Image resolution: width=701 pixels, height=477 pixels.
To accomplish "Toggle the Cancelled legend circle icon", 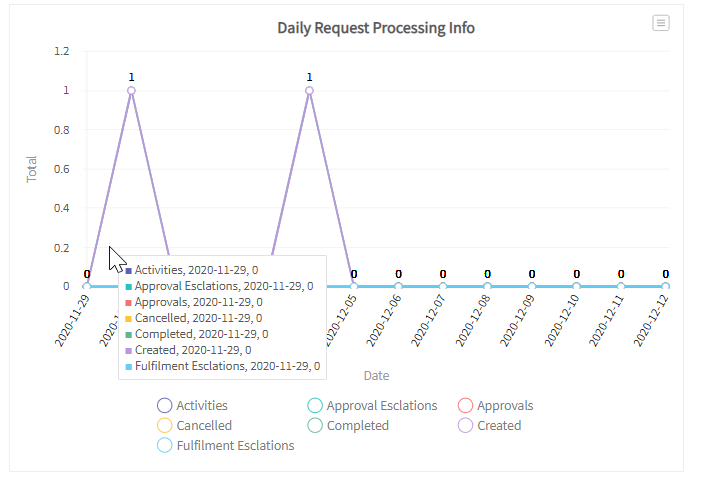I will pos(164,426).
